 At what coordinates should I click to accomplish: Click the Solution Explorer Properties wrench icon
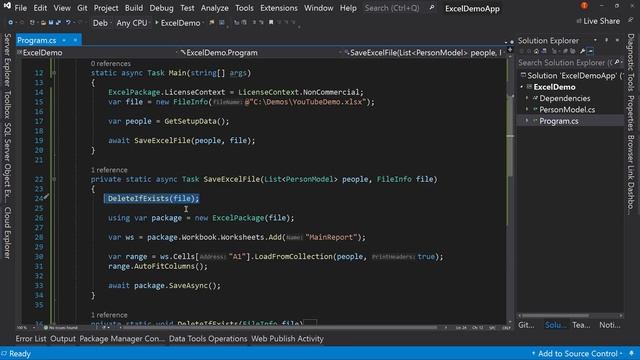(582, 51)
